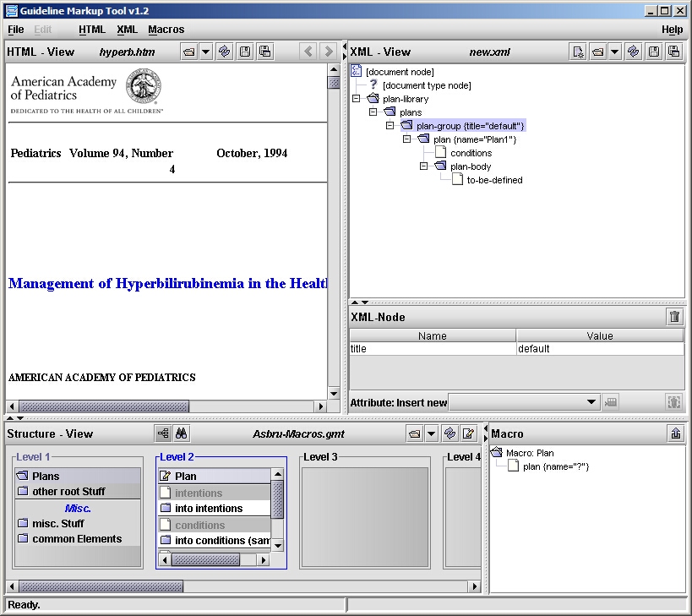
Task: Click the Macro panel insert upward arrow icon
Action: pos(676,433)
